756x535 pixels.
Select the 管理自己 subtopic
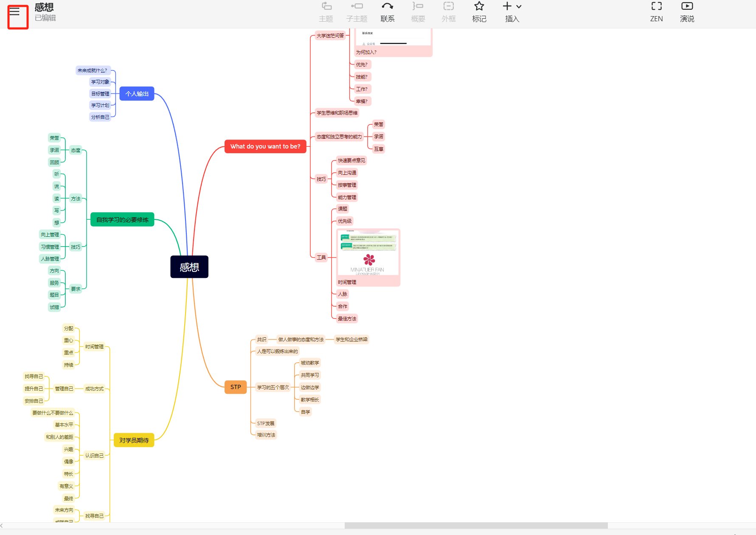(x=64, y=389)
